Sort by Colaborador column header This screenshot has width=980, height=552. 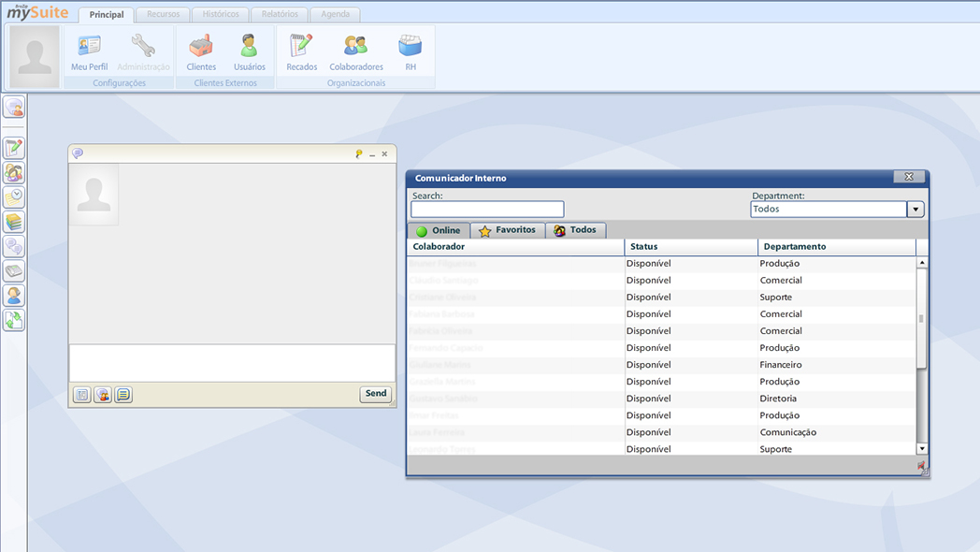[515, 247]
